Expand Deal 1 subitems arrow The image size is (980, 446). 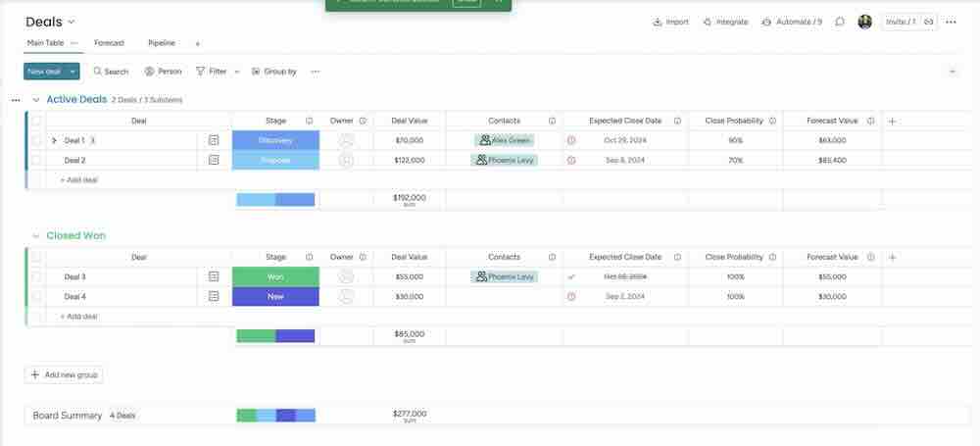[x=54, y=140]
